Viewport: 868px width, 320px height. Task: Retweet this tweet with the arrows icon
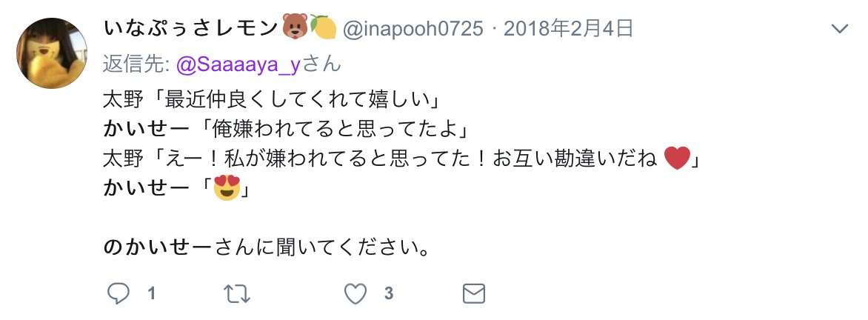237,293
